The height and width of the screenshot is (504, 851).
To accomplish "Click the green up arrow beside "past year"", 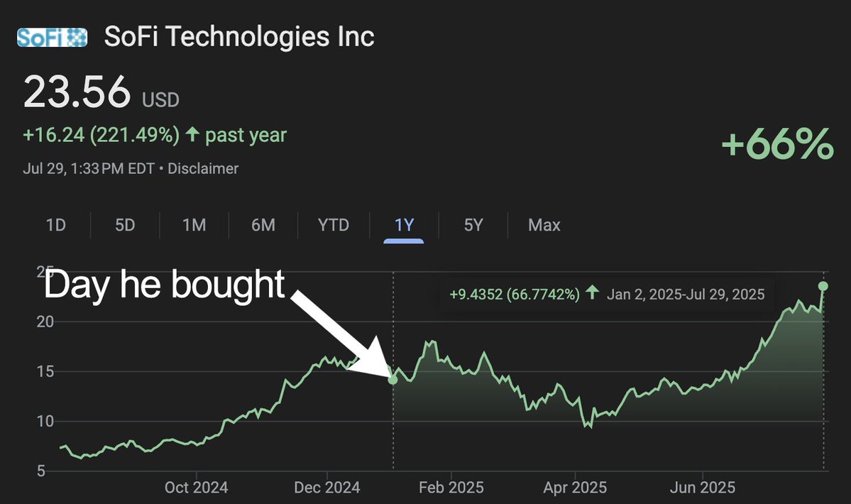I will pos(192,134).
